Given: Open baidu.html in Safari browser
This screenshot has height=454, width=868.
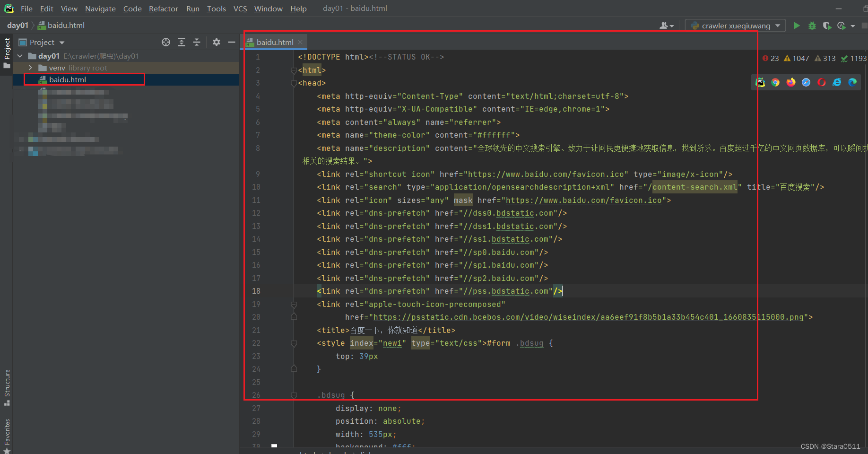Looking at the screenshot, I should point(806,82).
